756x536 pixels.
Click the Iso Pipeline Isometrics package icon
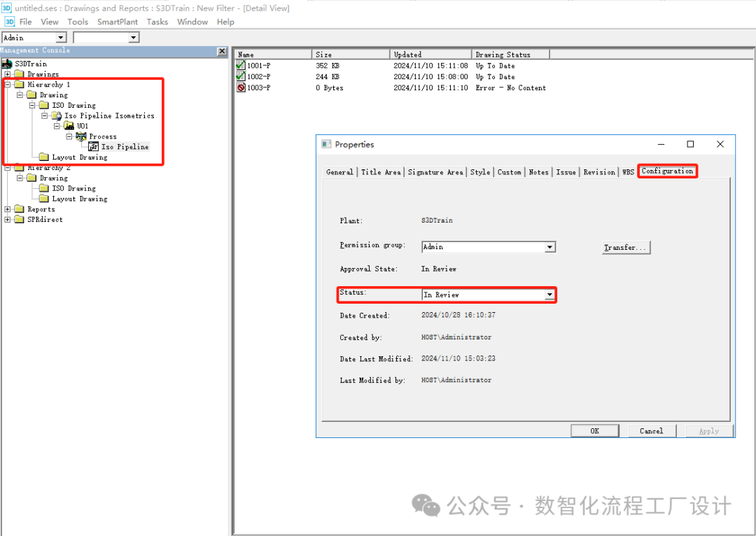pos(57,115)
